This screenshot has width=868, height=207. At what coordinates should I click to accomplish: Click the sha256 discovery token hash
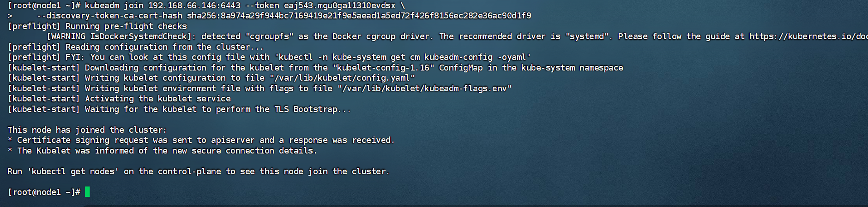click(x=359, y=16)
